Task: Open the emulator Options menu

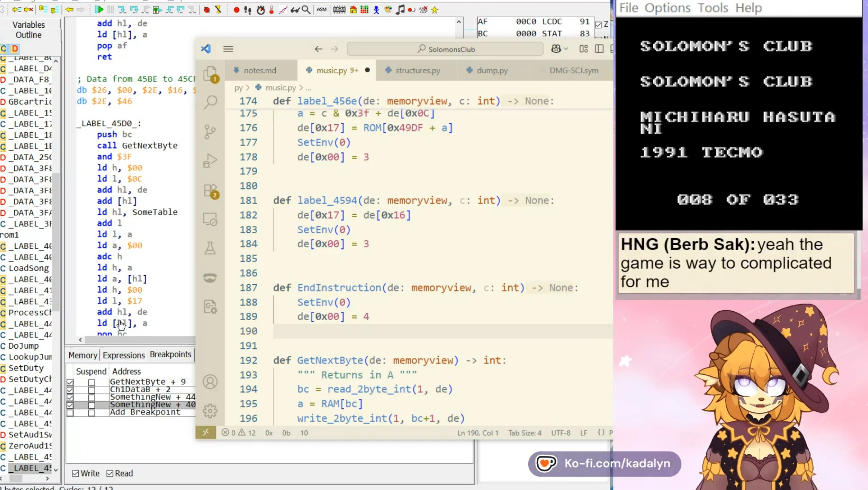Action: [x=667, y=8]
